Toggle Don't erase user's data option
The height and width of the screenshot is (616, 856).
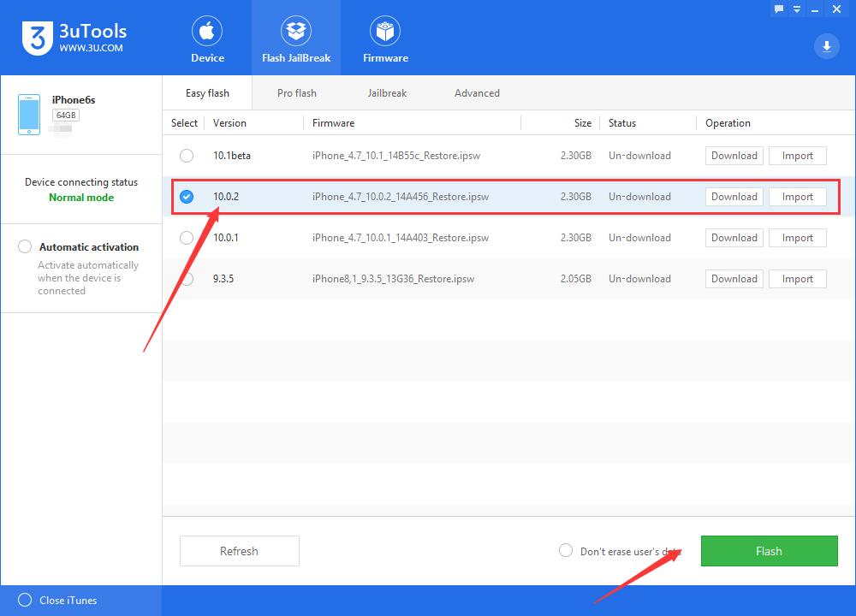pyautogui.click(x=566, y=550)
